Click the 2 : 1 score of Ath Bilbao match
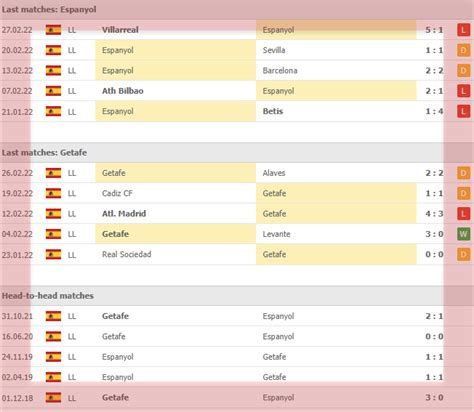 (x=434, y=91)
